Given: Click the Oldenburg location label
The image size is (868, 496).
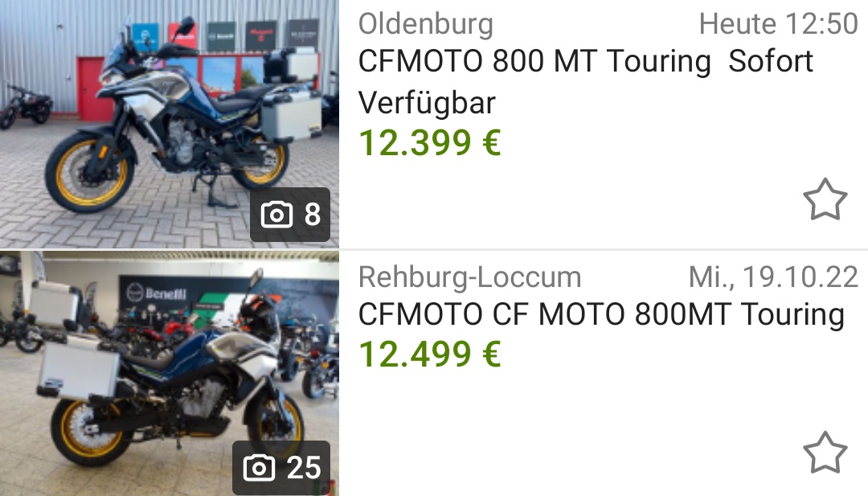Looking at the screenshot, I should 426,24.
